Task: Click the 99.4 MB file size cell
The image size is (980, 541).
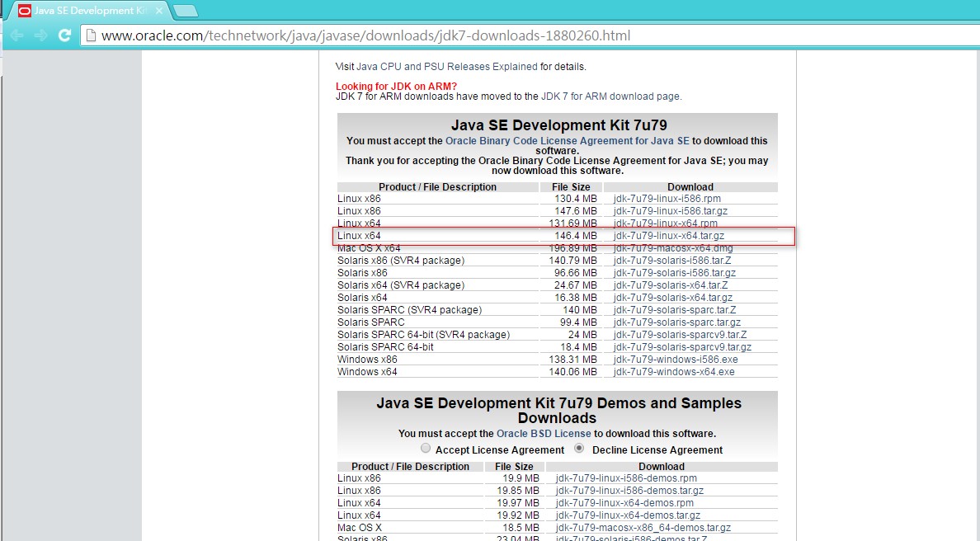Action: click(571, 322)
